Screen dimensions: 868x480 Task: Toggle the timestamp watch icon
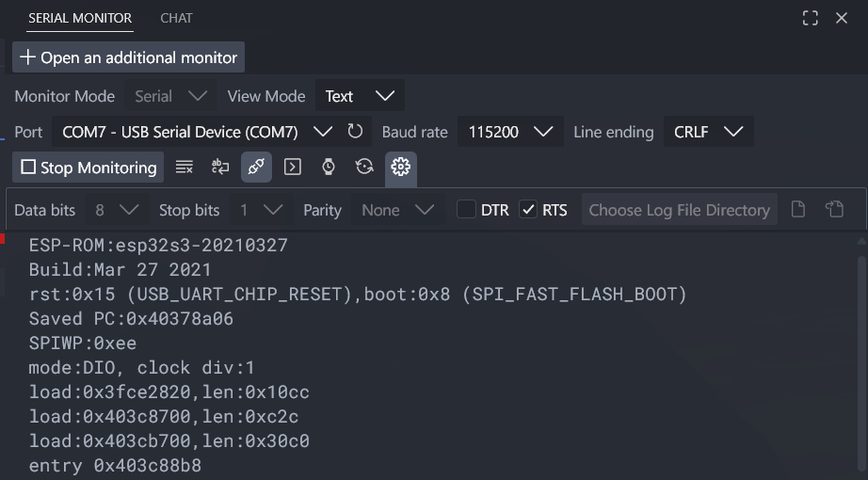tap(329, 168)
